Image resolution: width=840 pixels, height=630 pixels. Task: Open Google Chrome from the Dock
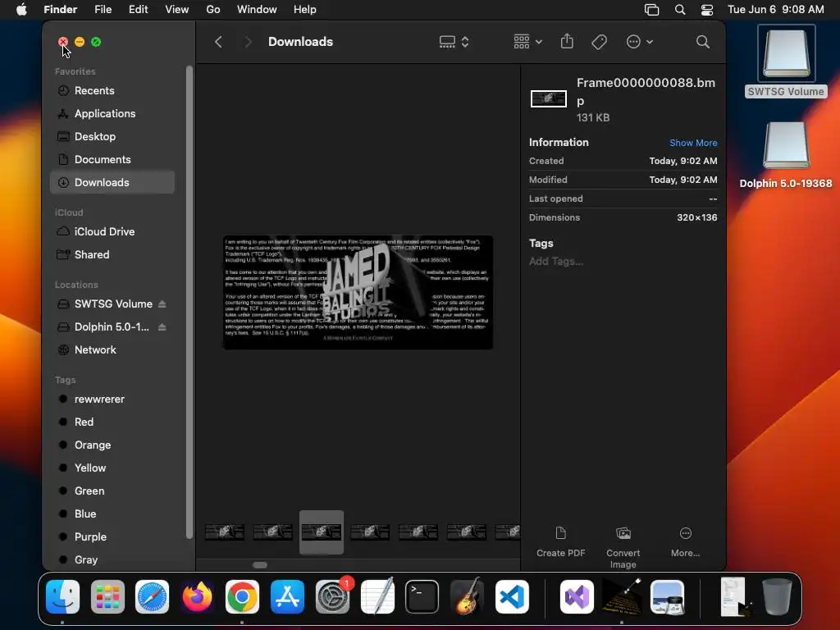click(242, 597)
